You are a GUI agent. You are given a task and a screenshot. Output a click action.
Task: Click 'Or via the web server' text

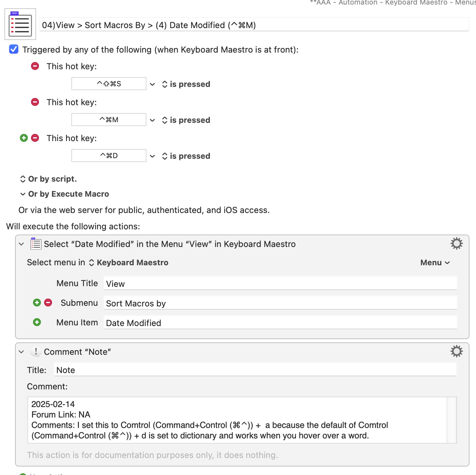click(x=144, y=210)
